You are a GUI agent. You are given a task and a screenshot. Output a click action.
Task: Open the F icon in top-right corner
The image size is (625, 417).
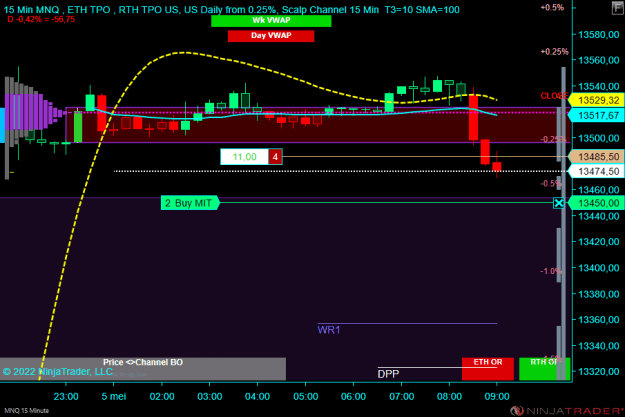[618, 8]
